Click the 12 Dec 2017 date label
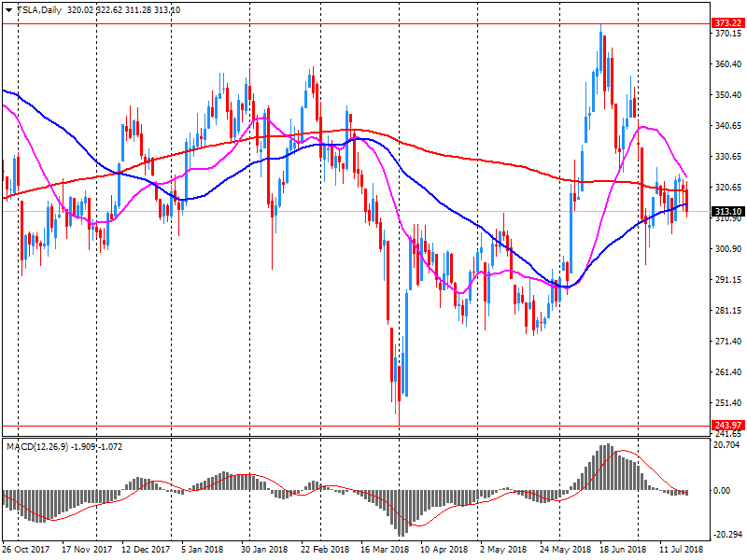 tap(146, 550)
